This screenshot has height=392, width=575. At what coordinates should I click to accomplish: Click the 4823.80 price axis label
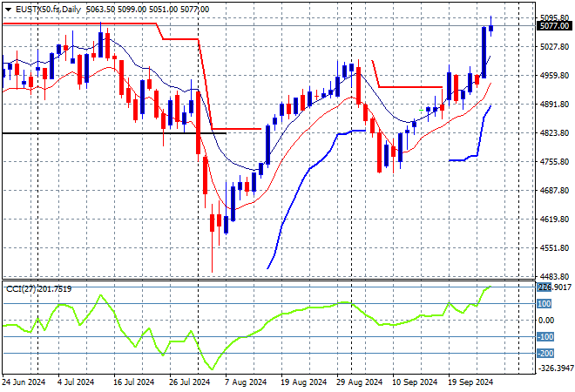click(553, 133)
